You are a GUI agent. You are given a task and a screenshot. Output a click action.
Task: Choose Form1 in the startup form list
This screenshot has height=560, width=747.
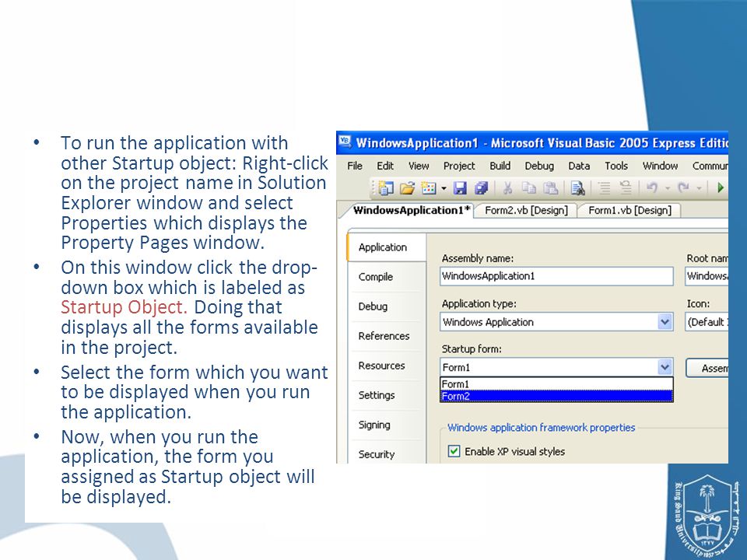pyautogui.click(x=556, y=383)
